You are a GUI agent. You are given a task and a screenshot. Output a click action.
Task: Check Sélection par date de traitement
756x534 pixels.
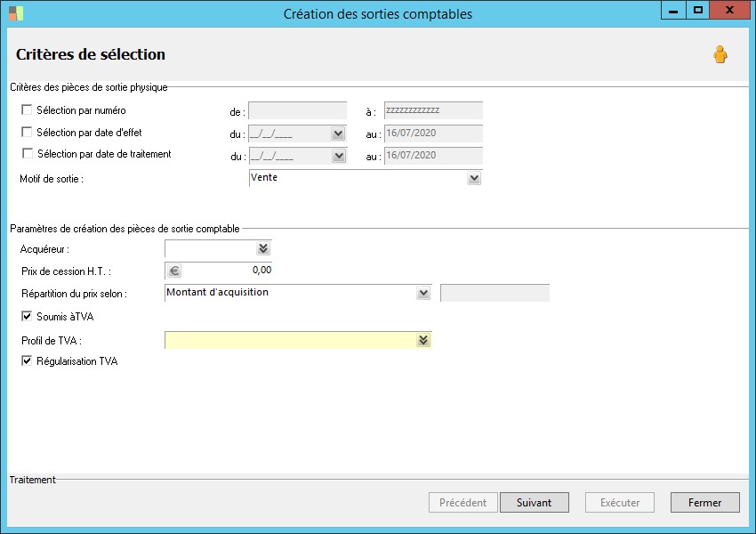[27, 154]
